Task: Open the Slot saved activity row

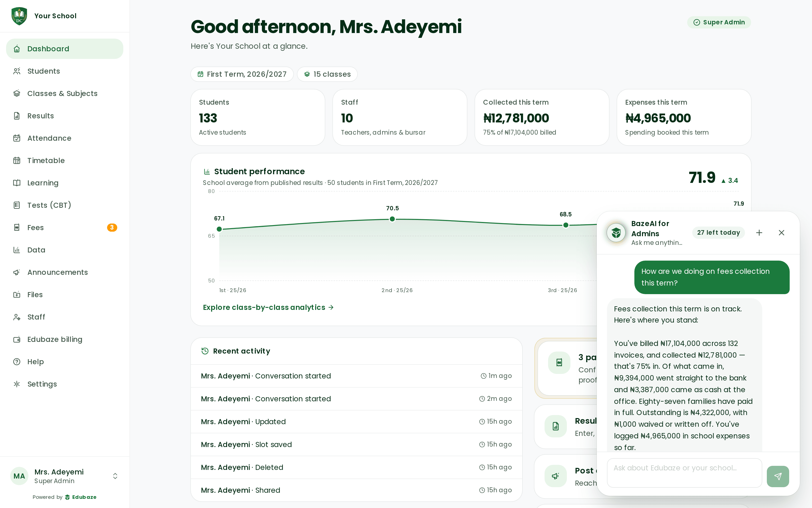Action: click(356, 444)
